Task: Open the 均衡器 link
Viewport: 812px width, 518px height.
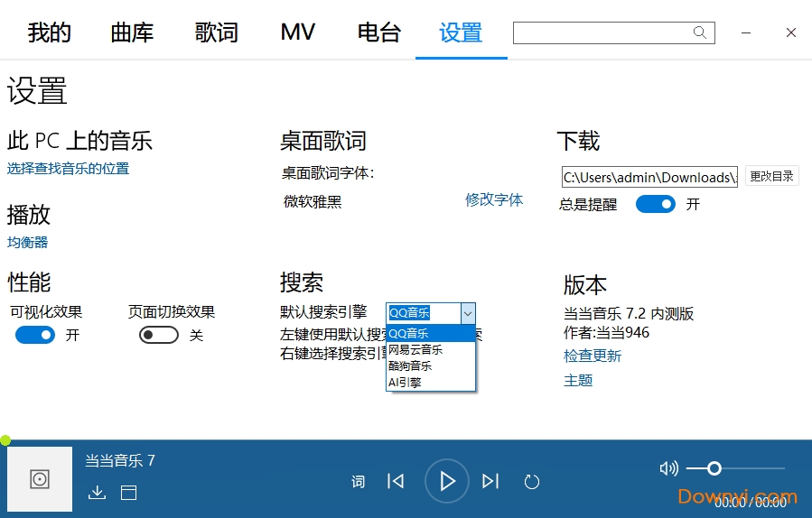Action: [27, 242]
